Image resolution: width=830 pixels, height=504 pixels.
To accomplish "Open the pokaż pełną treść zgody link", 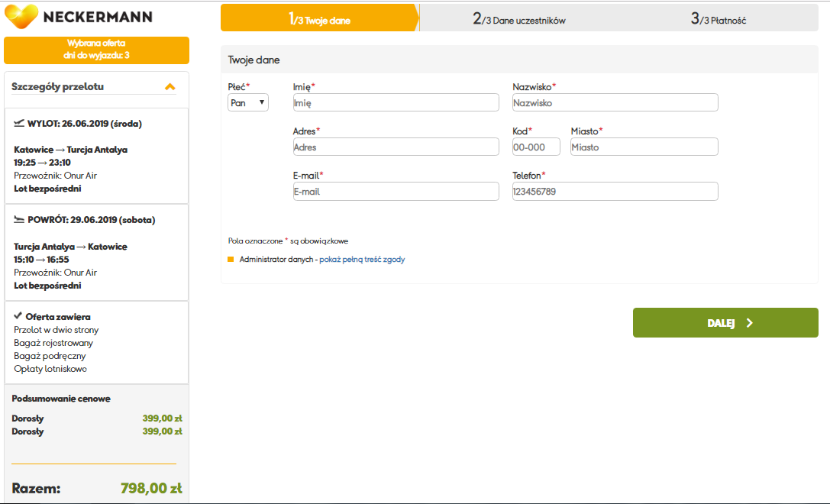I will click(x=362, y=260).
